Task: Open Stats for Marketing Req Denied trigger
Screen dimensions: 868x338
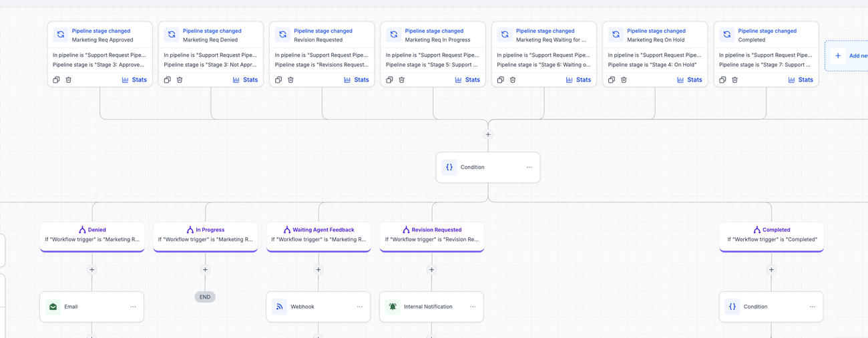Action: tap(245, 80)
